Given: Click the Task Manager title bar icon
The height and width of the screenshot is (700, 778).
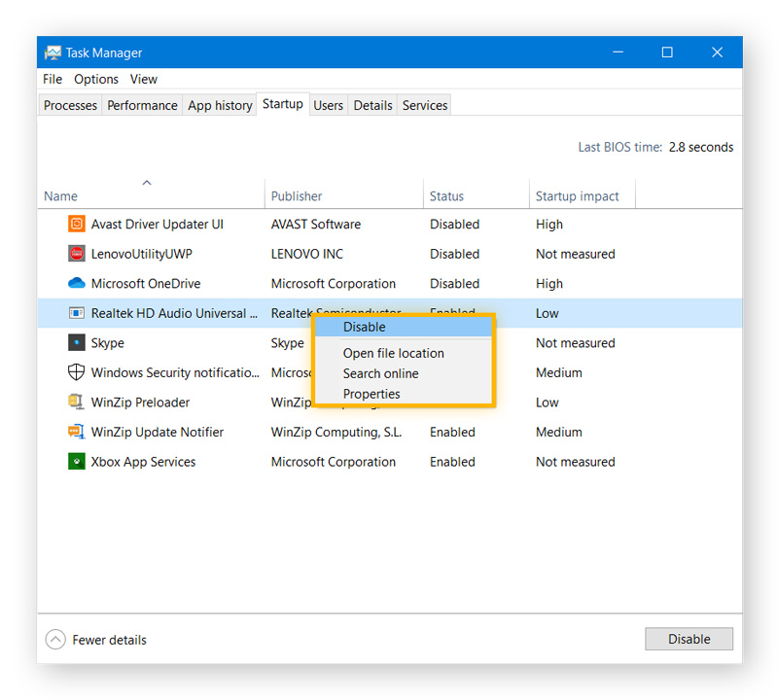Looking at the screenshot, I should pyautogui.click(x=53, y=52).
